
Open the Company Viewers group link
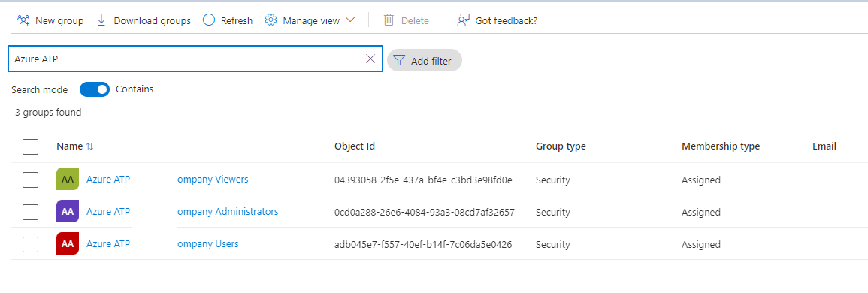[x=211, y=179]
